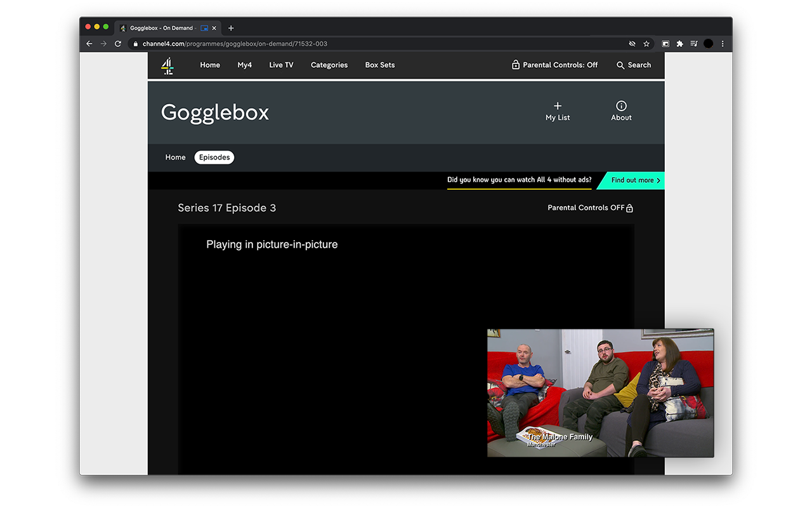812x508 pixels.
Task: Open the browser profile avatar menu
Action: coord(708,43)
